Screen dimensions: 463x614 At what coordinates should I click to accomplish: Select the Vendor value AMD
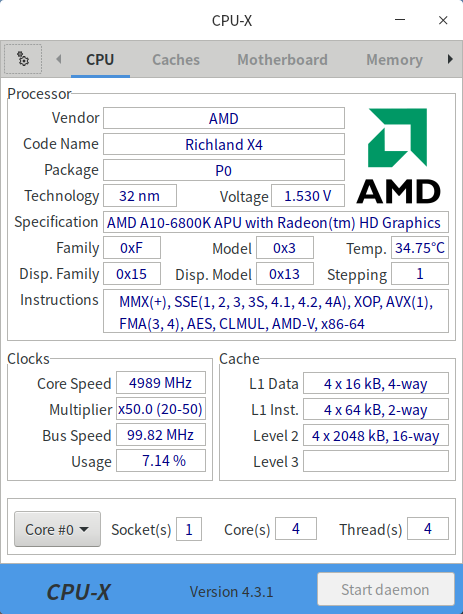pos(224,118)
